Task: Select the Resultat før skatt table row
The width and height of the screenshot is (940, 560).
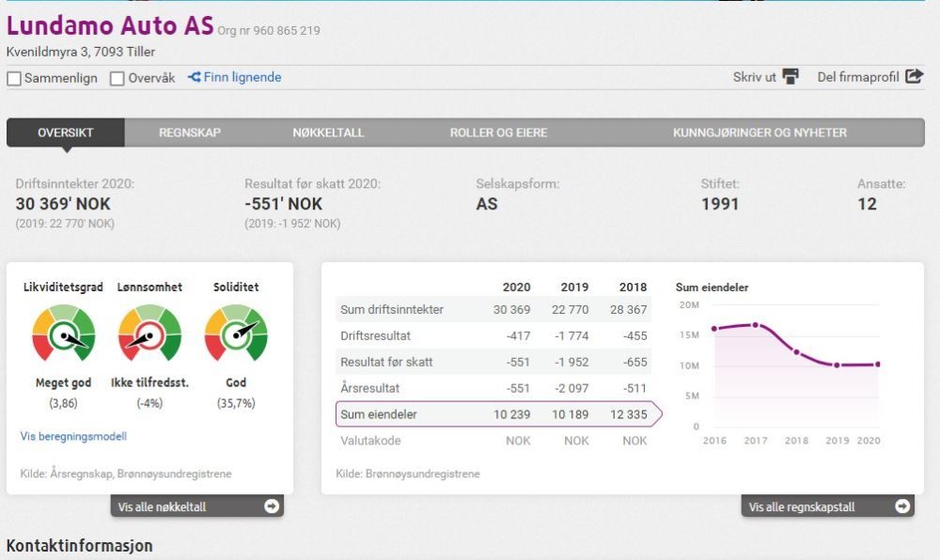Action: (x=493, y=362)
